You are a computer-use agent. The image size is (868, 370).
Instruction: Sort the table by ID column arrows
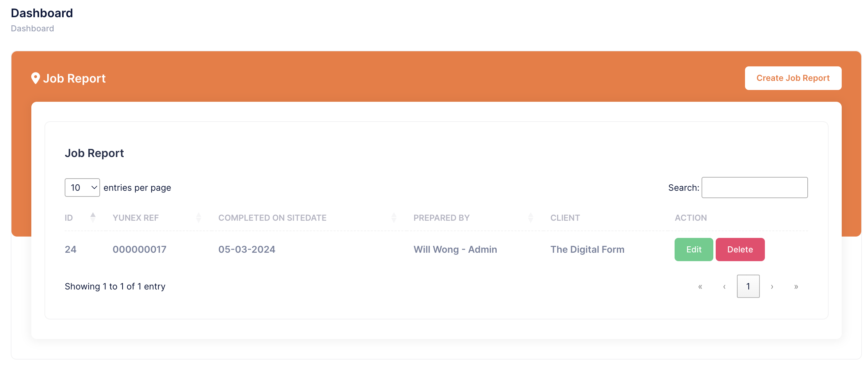(x=93, y=218)
